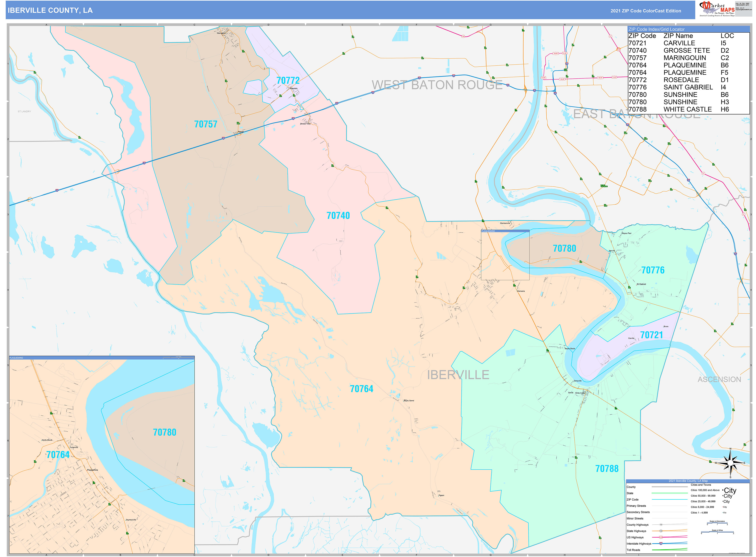Image resolution: width=756 pixels, height=557 pixels.
Task: Click the 'County Highways' legend entry
Action: pos(638,525)
